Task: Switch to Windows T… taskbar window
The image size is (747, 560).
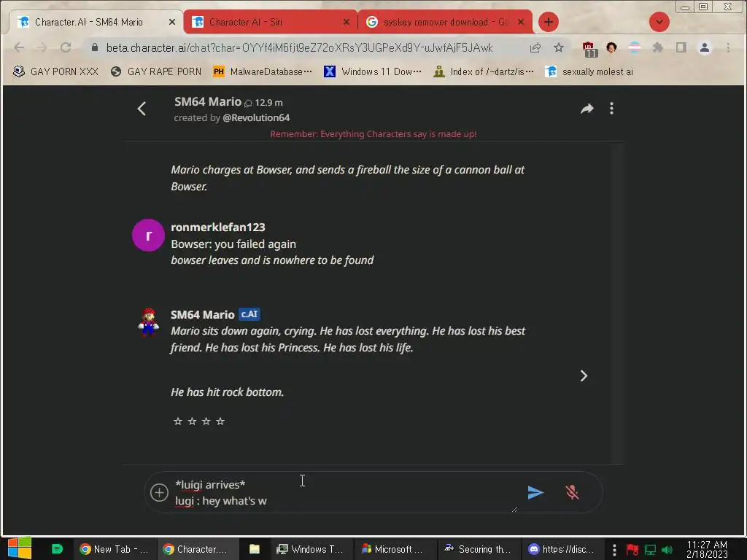Action: pyautogui.click(x=311, y=549)
